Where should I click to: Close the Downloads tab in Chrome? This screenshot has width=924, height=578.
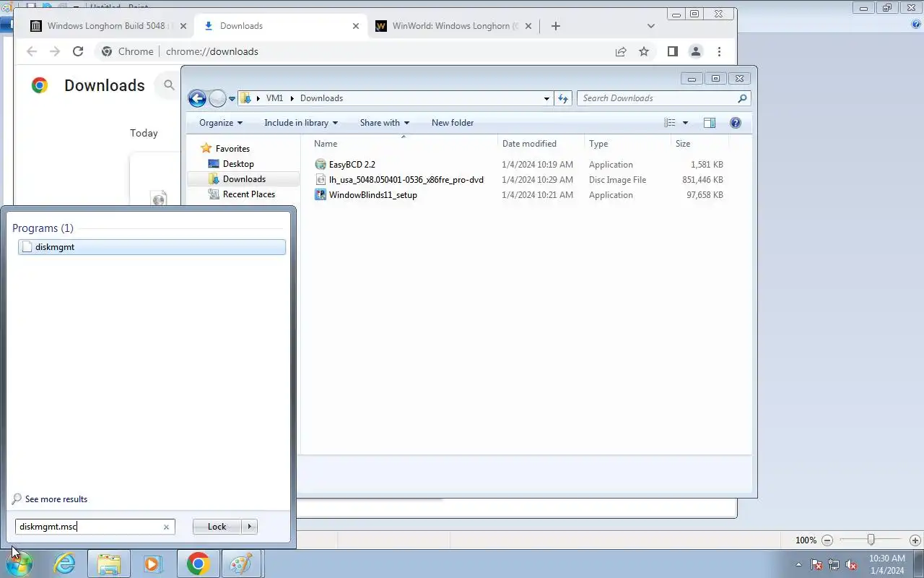pos(356,26)
